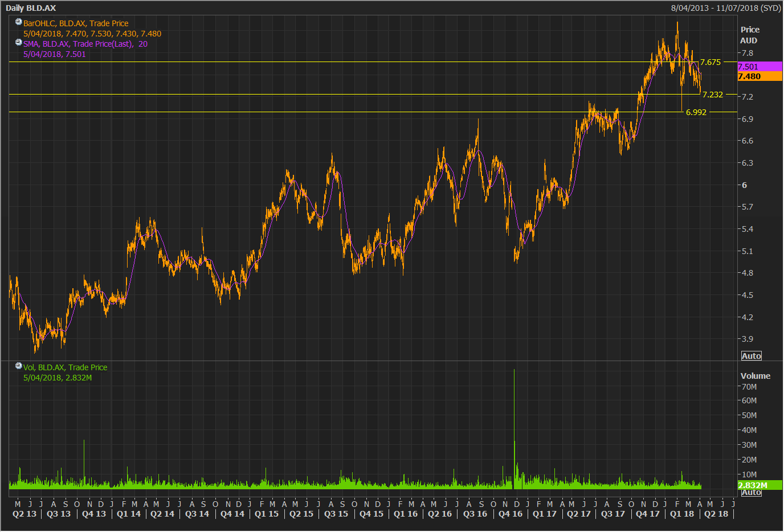
Task: Click the magenta 7.501 SMA value tag
Action: 760,67
